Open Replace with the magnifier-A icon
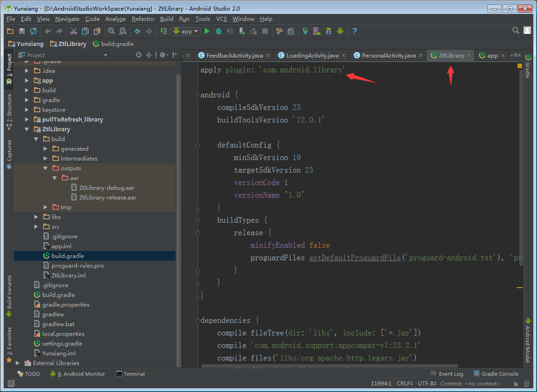This screenshot has width=537, height=392. [123, 31]
